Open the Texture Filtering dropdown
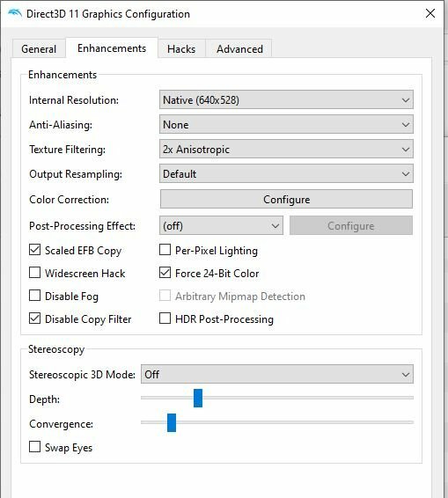The height and width of the screenshot is (498, 448). [x=286, y=149]
